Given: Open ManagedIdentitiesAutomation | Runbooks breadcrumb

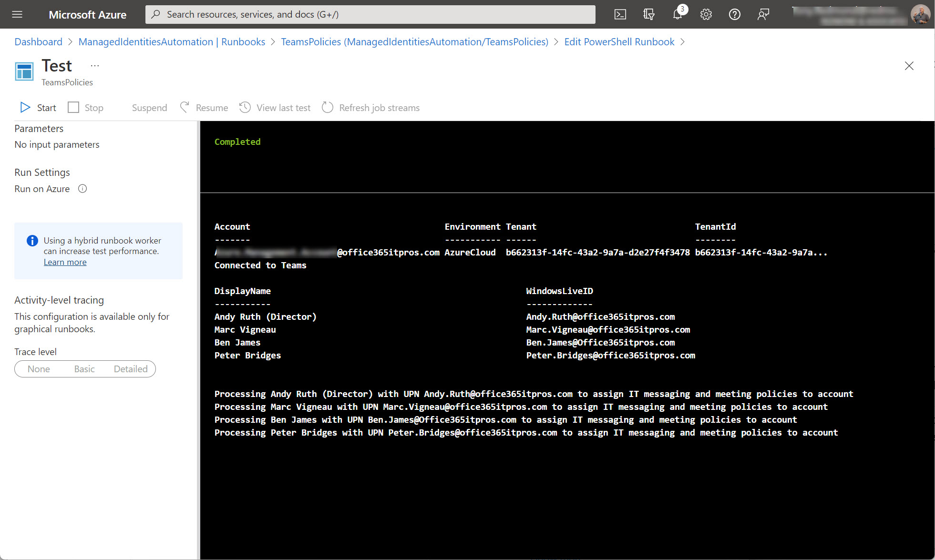Looking at the screenshot, I should (172, 42).
